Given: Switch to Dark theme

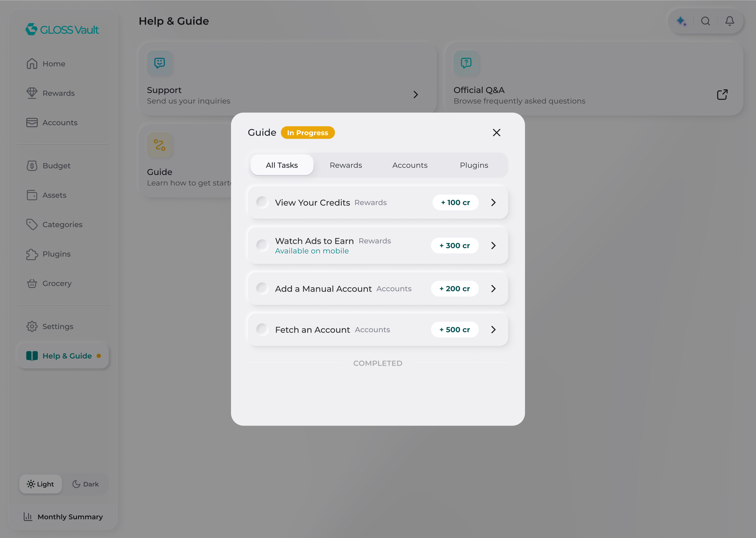Looking at the screenshot, I should 85,484.
